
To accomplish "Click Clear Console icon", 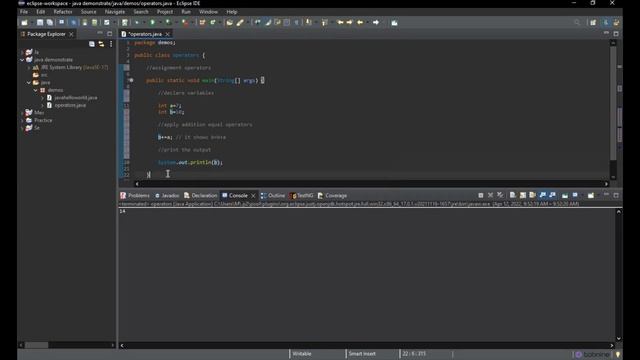I will 513,196.
